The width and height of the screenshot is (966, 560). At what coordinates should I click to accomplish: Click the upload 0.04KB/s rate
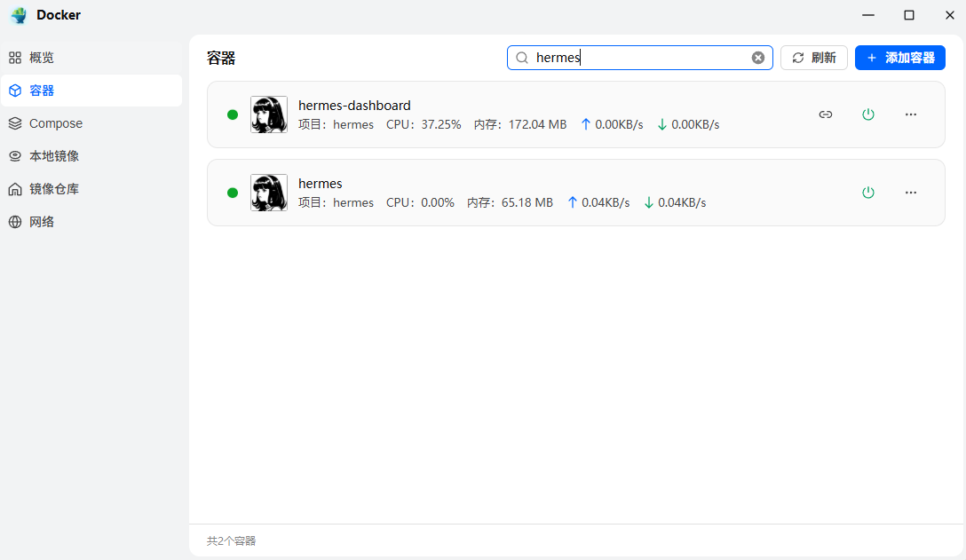[x=598, y=202]
